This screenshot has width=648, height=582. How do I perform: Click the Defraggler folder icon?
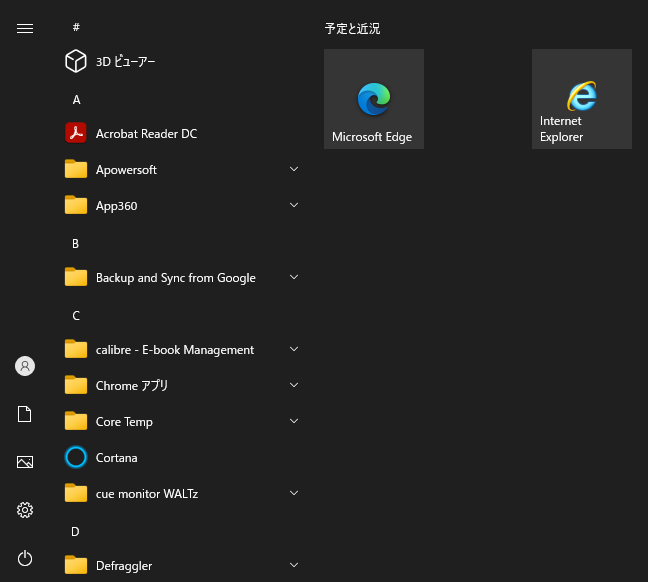click(x=76, y=565)
